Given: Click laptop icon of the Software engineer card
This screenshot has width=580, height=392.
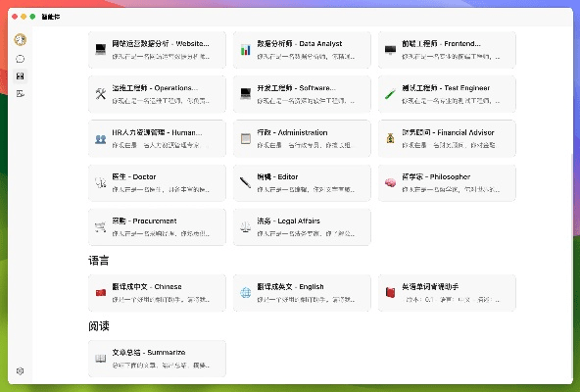Looking at the screenshot, I should click(246, 94).
